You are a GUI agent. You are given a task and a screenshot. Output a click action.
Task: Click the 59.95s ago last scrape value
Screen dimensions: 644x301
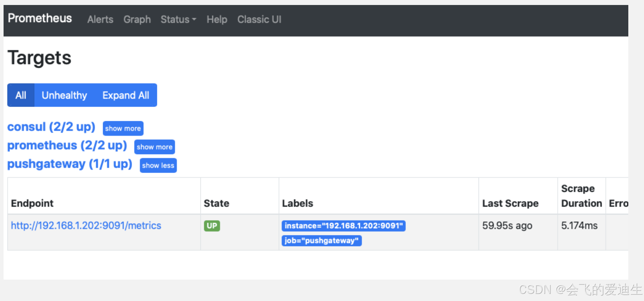tap(507, 226)
